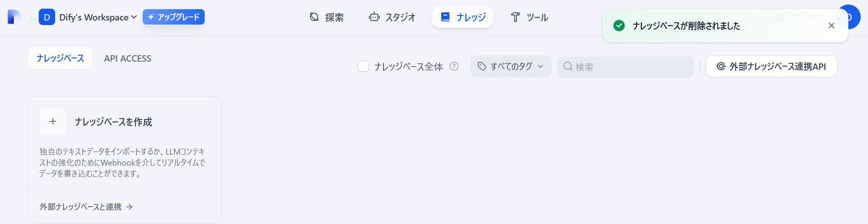868x224 pixels.
Task: Open the スタジオ robot icon
Action: pos(374,17)
